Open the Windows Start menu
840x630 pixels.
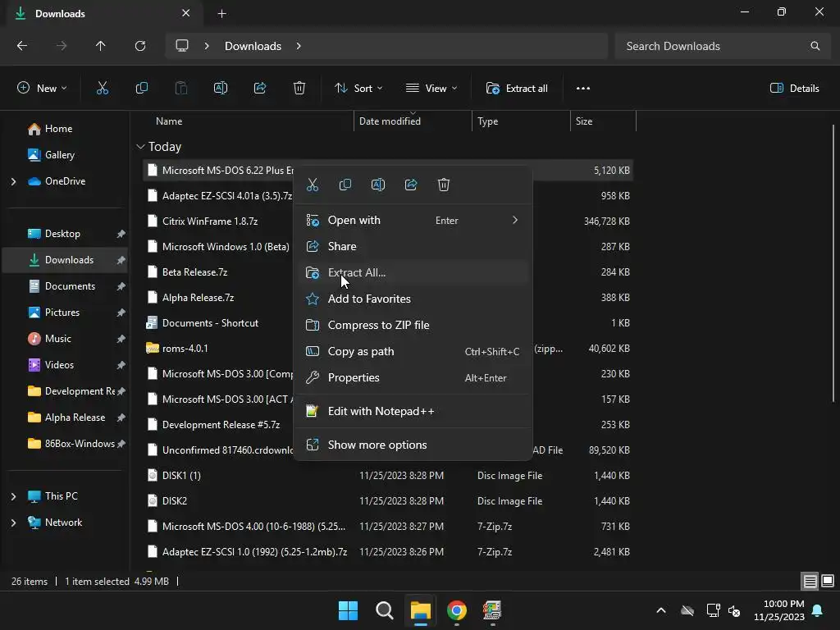[348, 610]
